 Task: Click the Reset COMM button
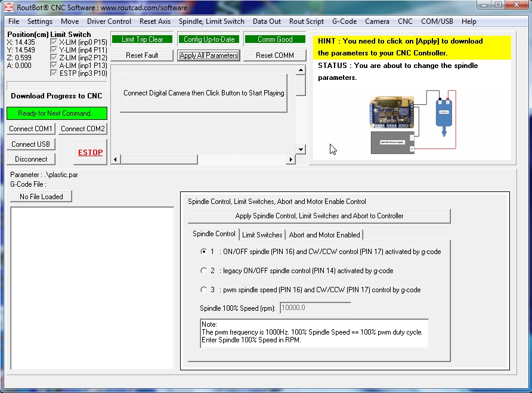(275, 55)
